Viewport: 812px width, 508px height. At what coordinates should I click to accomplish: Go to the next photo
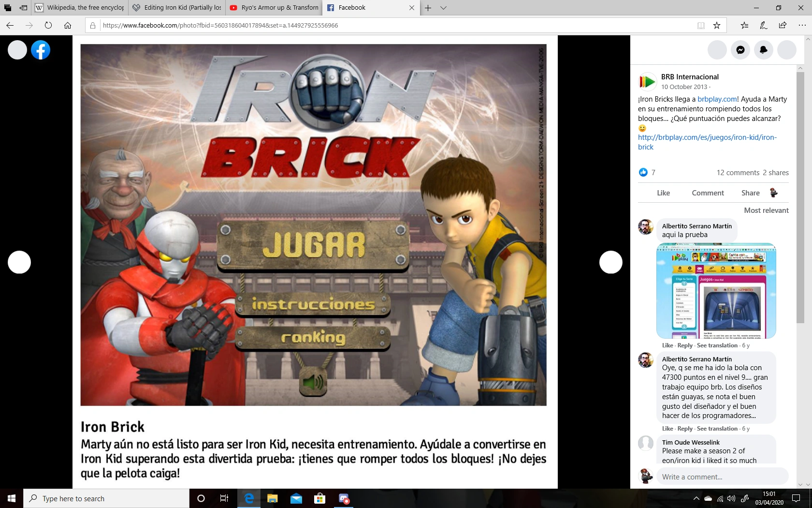coord(611,262)
